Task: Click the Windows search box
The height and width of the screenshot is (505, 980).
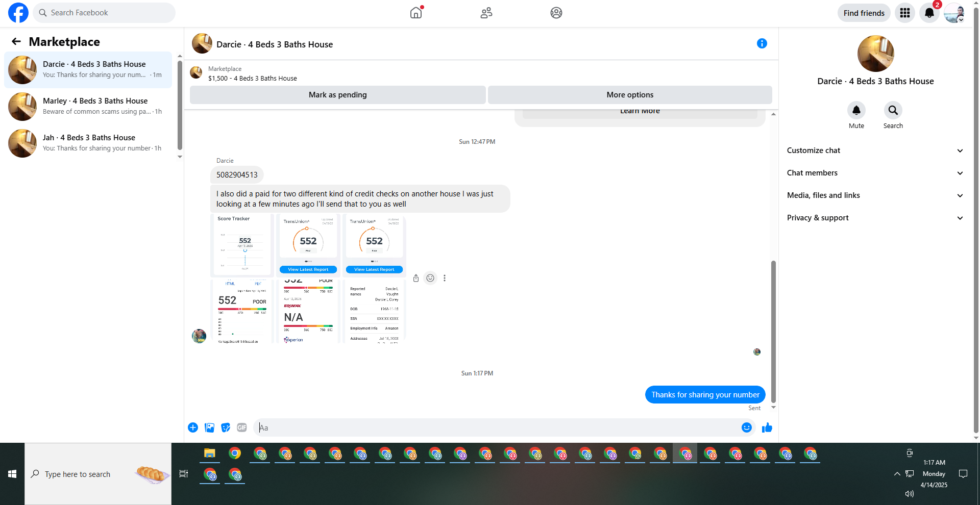Action: click(98, 474)
